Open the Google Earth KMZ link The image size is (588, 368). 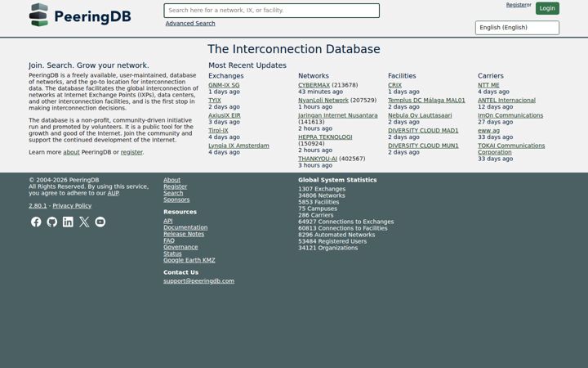(x=189, y=260)
